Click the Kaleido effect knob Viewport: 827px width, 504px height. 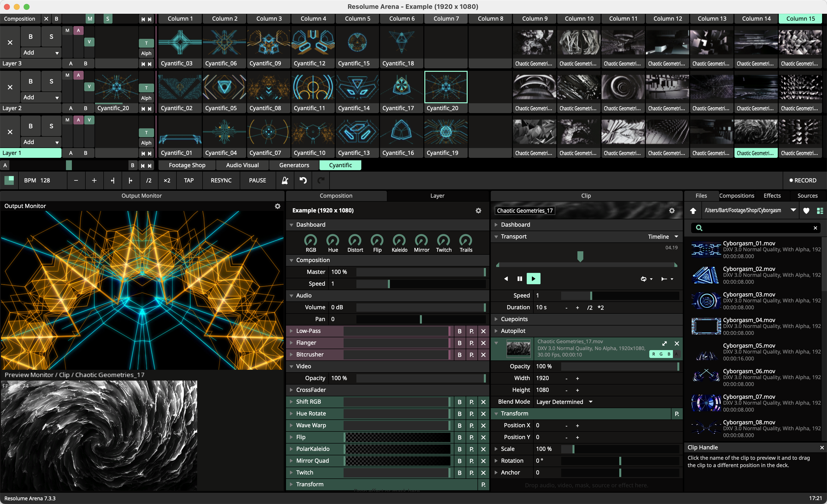(x=399, y=240)
